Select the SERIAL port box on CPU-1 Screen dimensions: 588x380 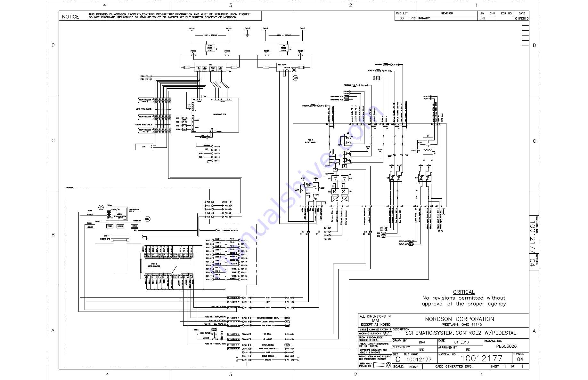pos(120,226)
